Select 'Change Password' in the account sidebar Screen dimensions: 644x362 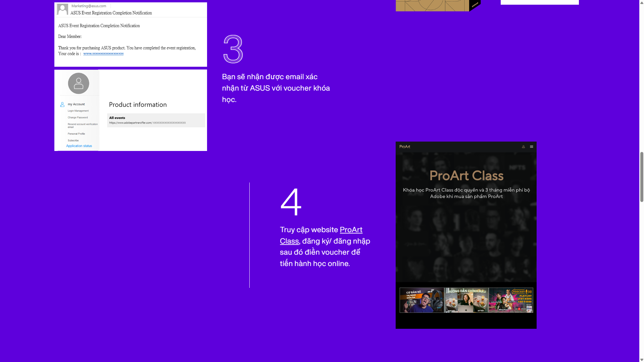click(78, 117)
